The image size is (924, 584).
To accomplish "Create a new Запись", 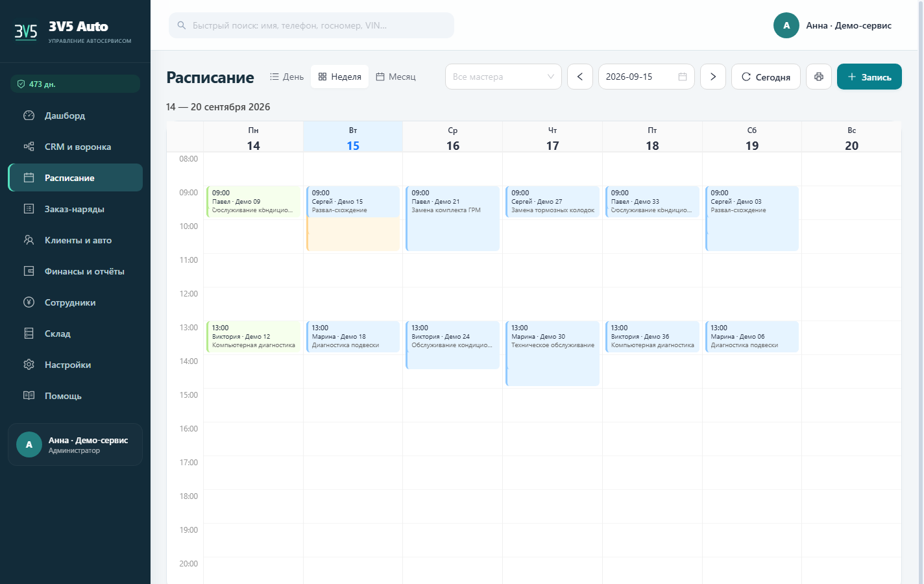I will tap(869, 77).
